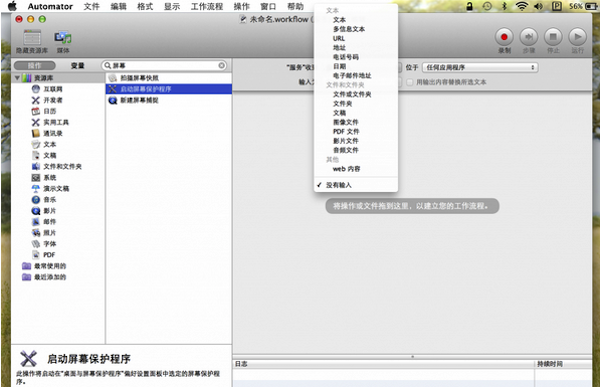Select the 启动屏幕保护程序 action
Image resolution: width=600 pixels, height=387 pixels.
point(169,89)
